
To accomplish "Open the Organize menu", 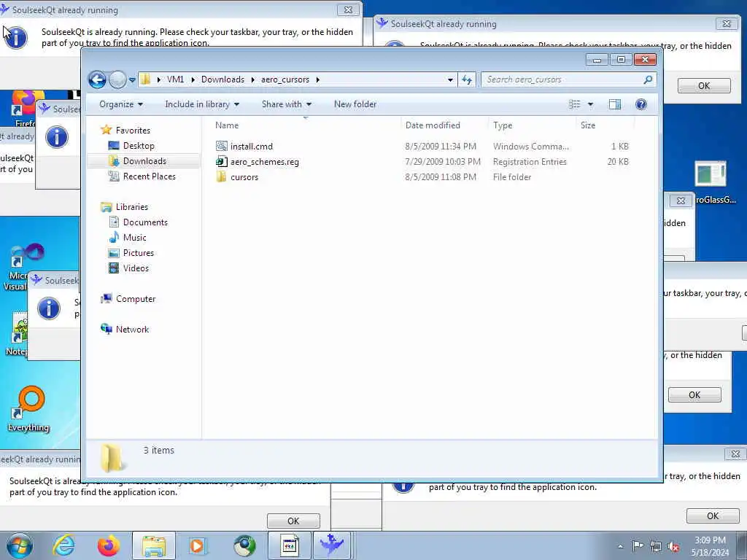I will point(121,104).
